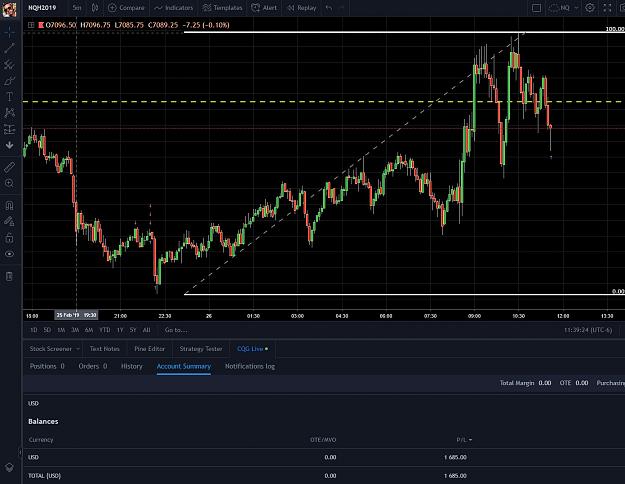Click the OTE/MVO column header
This screenshot has height=484, width=625.
323,440
